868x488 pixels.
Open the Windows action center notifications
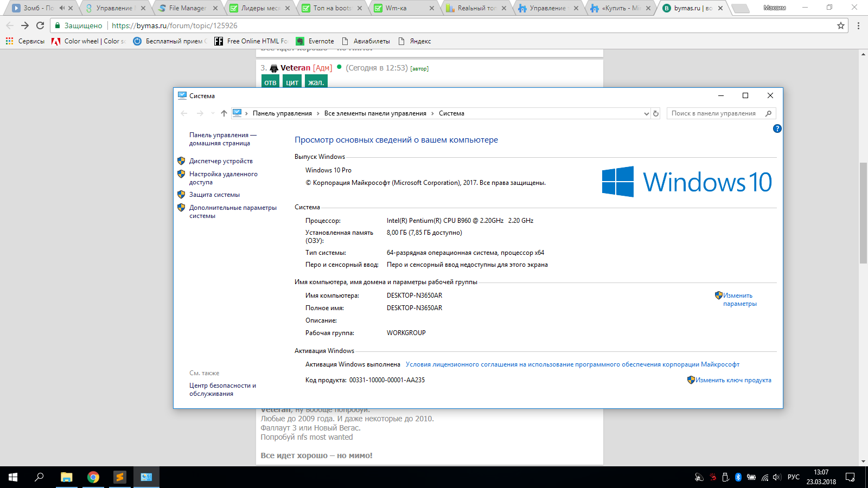click(850, 477)
